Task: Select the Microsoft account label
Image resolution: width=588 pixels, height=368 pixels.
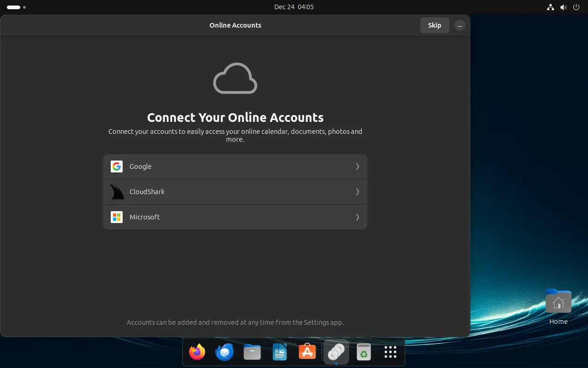Action: pyautogui.click(x=145, y=217)
